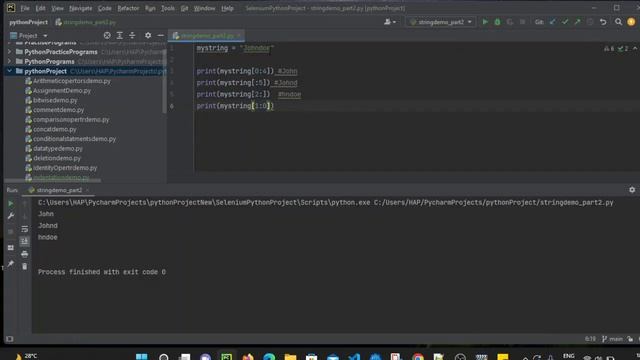Click Select Opened File target icon

tap(107, 36)
